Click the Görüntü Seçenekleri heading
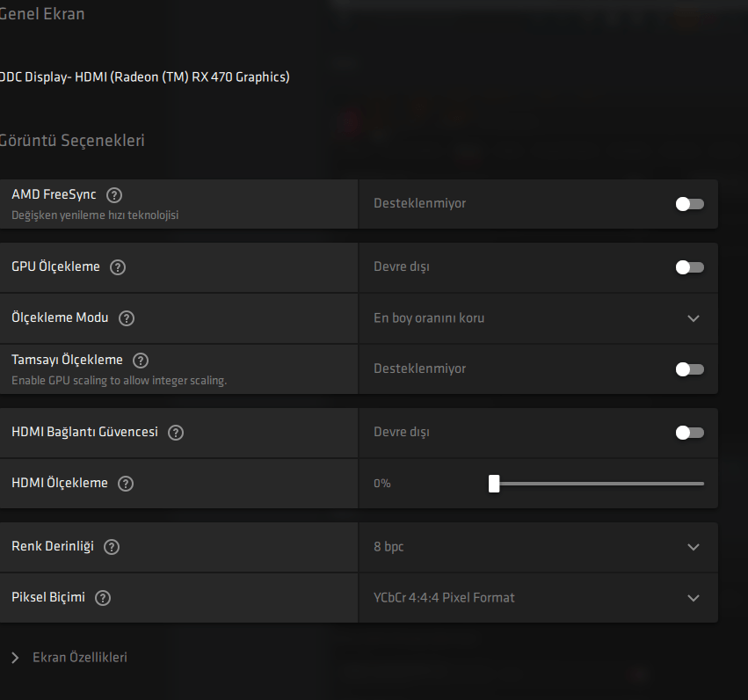The height and width of the screenshot is (700, 748). click(73, 141)
